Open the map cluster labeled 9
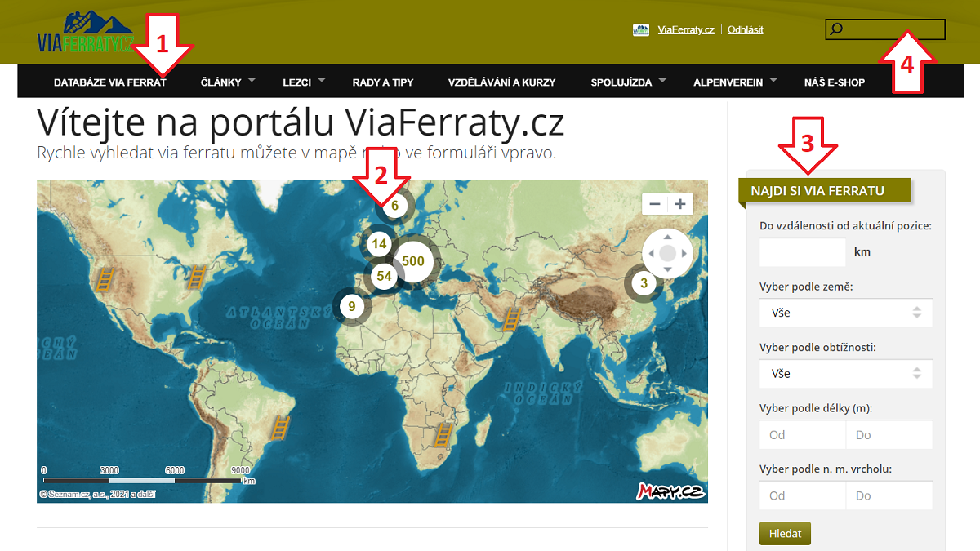The width and height of the screenshot is (980, 551). tap(352, 306)
